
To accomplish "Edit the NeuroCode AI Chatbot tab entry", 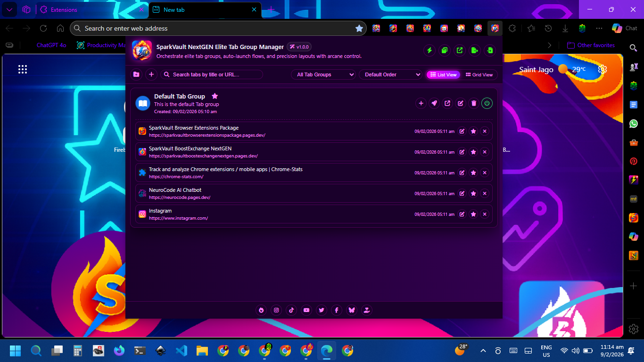I will coord(462,194).
